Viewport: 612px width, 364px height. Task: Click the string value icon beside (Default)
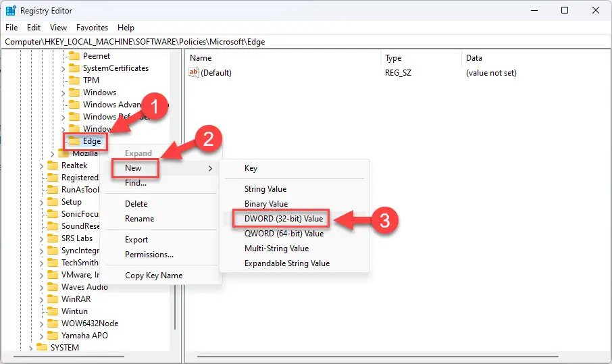(194, 72)
